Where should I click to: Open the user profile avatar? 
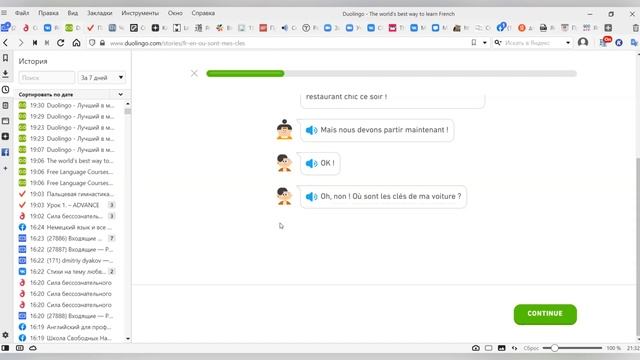[x=583, y=42]
